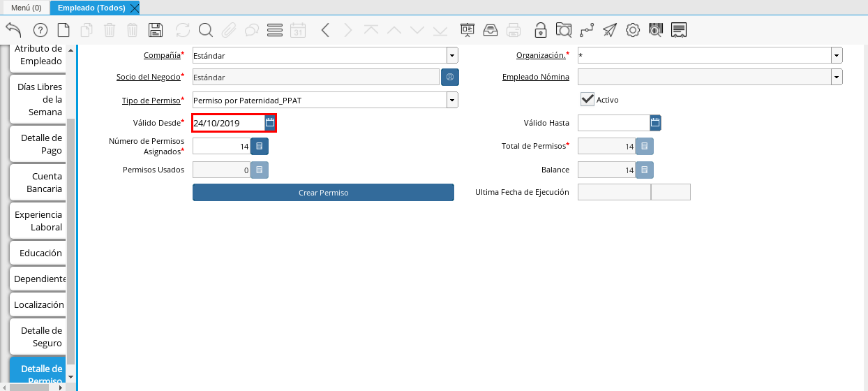
Task: Switch to the Menú (0) tab
Action: click(x=26, y=8)
